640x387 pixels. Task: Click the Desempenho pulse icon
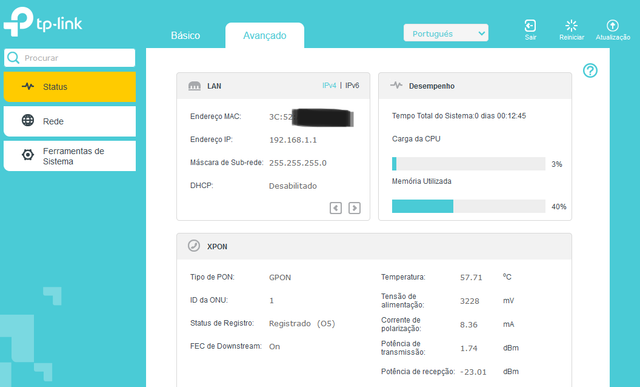[396, 85]
